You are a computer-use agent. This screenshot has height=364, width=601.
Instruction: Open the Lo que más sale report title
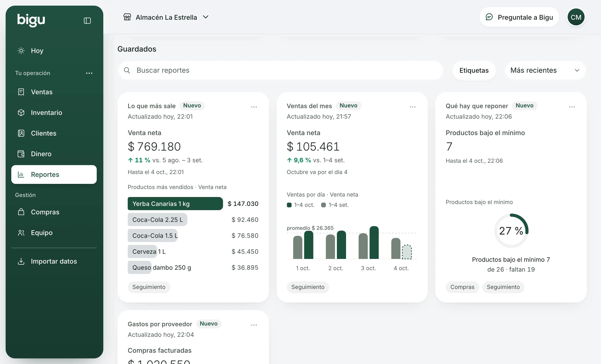point(151,106)
